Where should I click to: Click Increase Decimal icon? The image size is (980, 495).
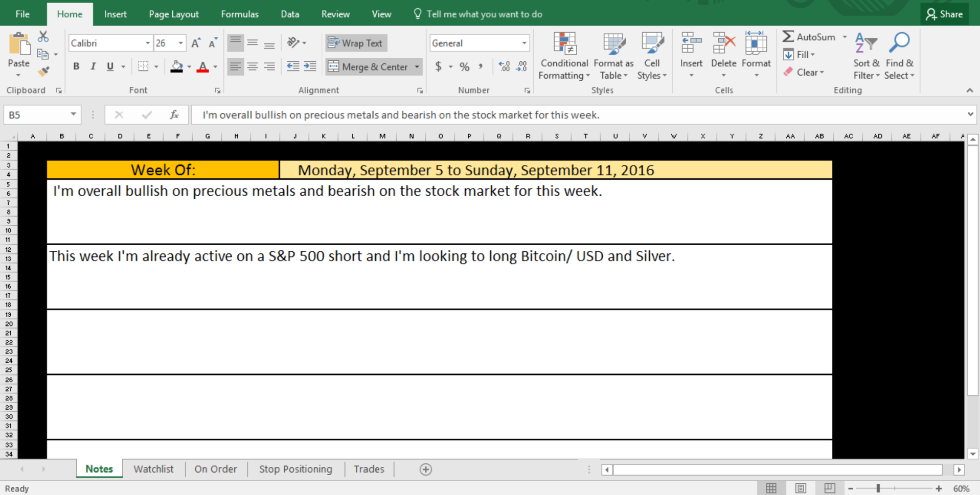[504, 66]
